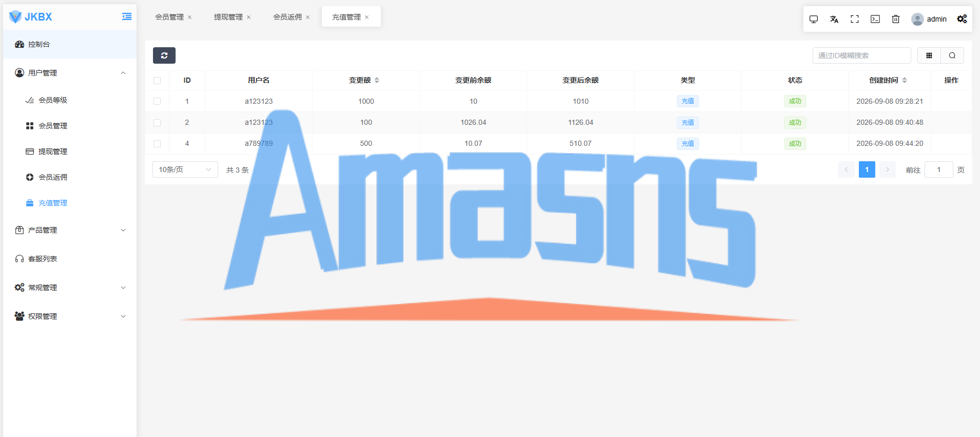
Task: Switch to the 提现管理 tab
Action: click(228, 17)
